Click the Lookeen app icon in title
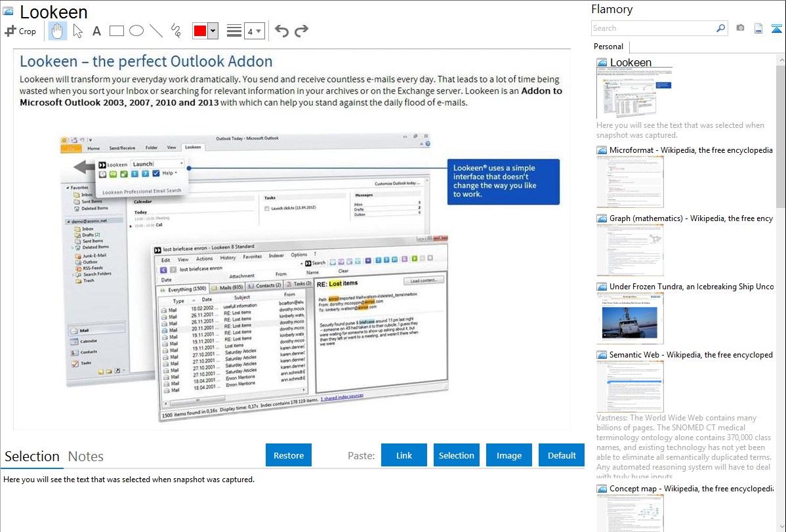 (8, 11)
